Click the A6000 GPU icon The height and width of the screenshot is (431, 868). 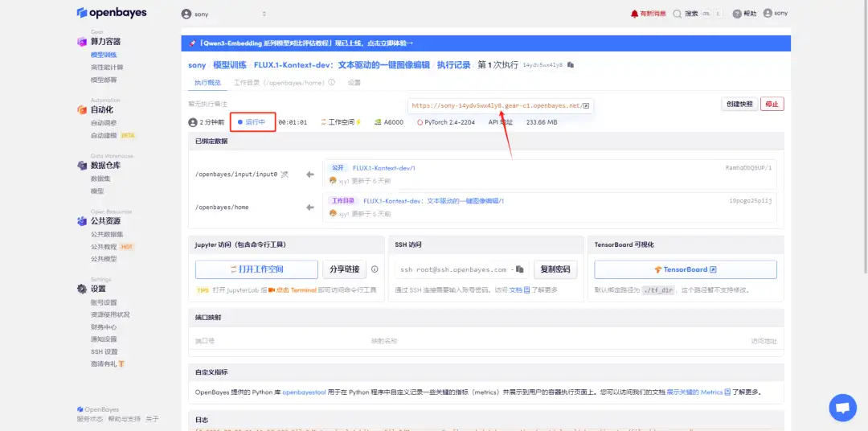coord(378,122)
